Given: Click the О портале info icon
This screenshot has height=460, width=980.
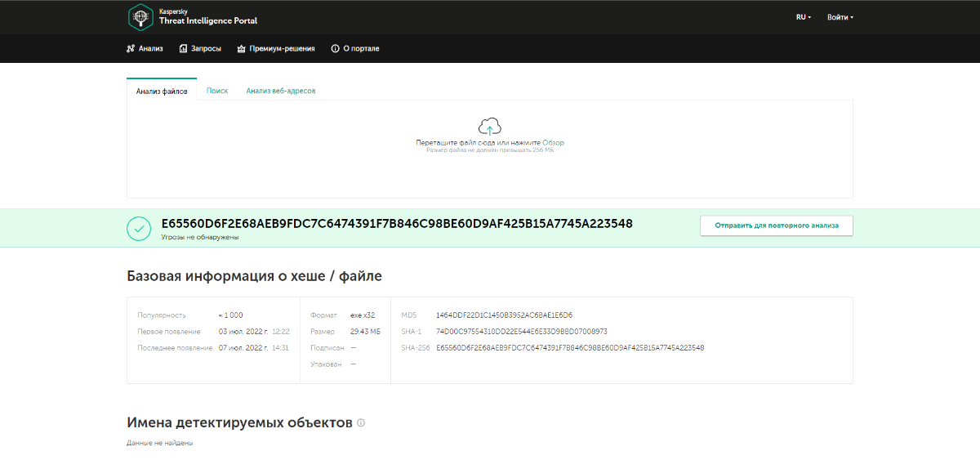Looking at the screenshot, I should click(335, 49).
